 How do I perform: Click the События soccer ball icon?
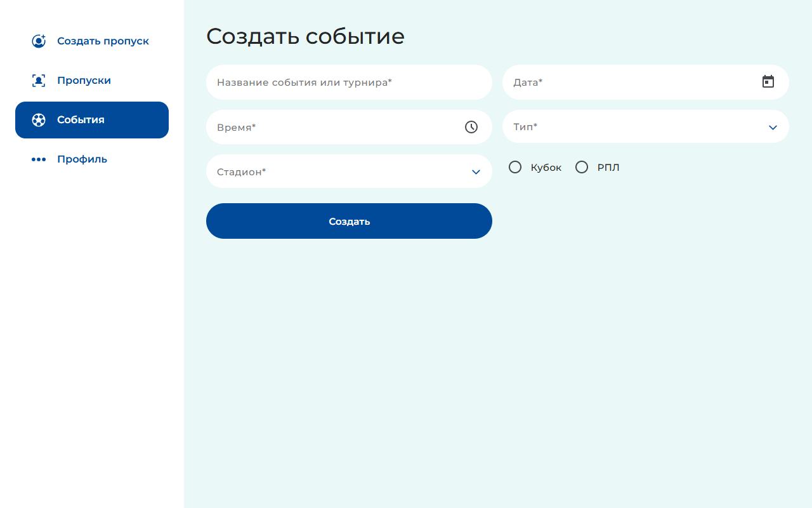click(x=39, y=120)
